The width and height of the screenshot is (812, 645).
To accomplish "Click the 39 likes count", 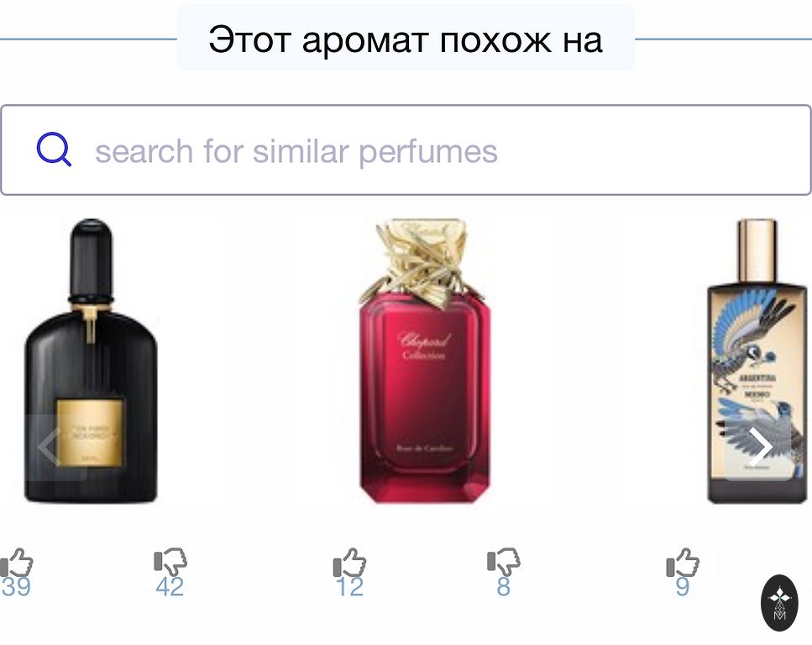I will pyautogui.click(x=16, y=588).
